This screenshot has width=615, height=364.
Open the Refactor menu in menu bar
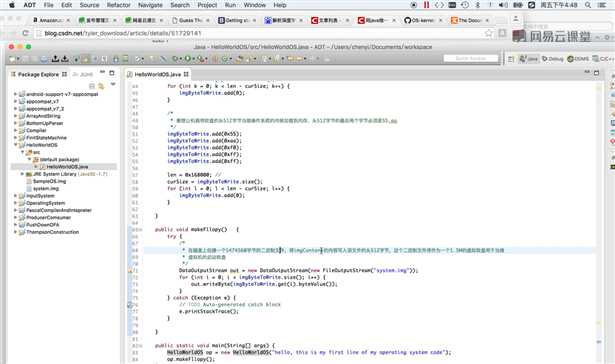[118, 5]
